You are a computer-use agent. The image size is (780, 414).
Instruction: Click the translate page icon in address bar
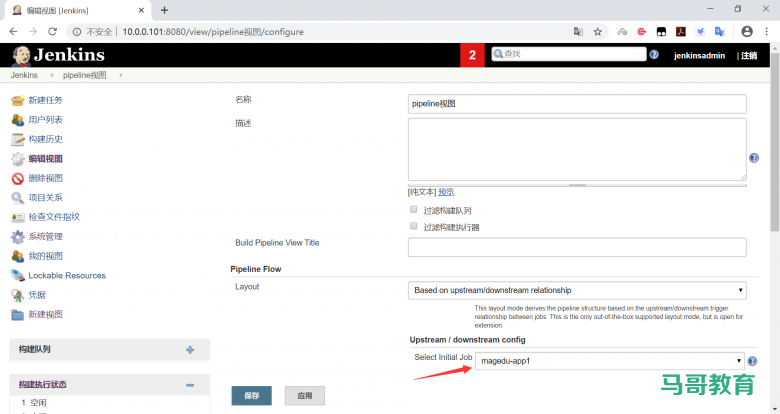[578, 32]
